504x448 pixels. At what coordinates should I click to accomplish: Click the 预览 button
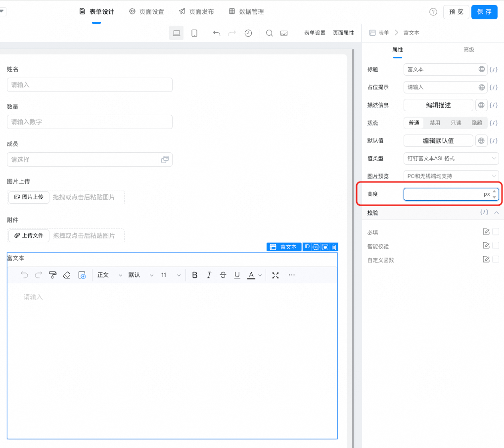tap(456, 12)
